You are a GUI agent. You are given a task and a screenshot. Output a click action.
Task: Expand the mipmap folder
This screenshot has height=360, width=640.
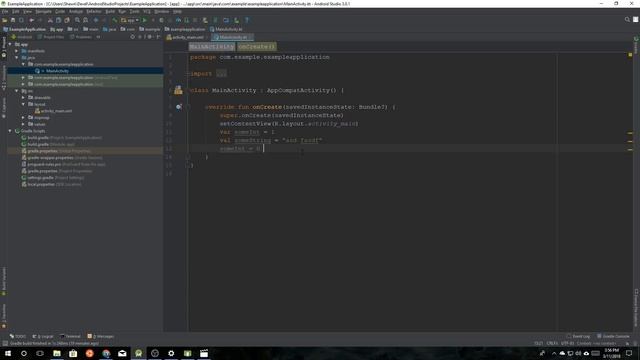[23, 118]
